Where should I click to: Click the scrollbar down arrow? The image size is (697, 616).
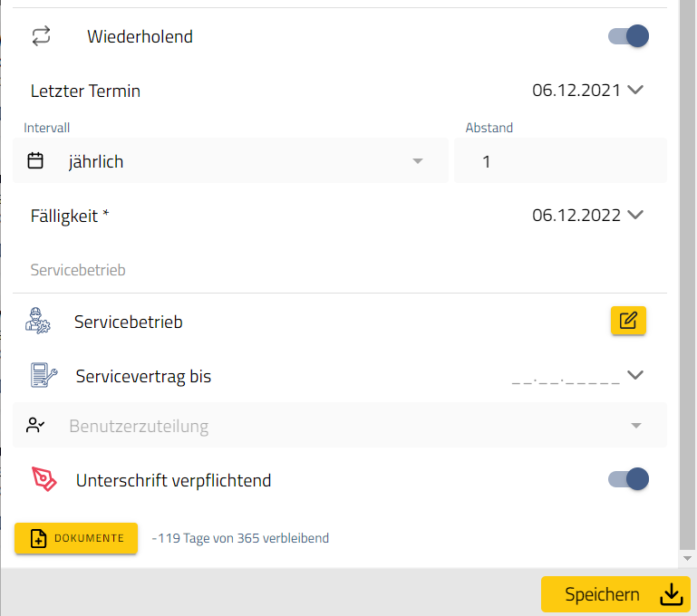point(688,558)
